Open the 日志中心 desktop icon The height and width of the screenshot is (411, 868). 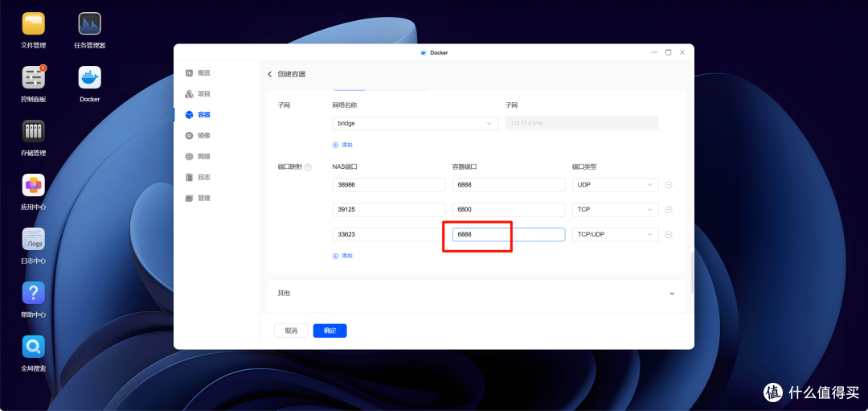(x=33, y=239)
